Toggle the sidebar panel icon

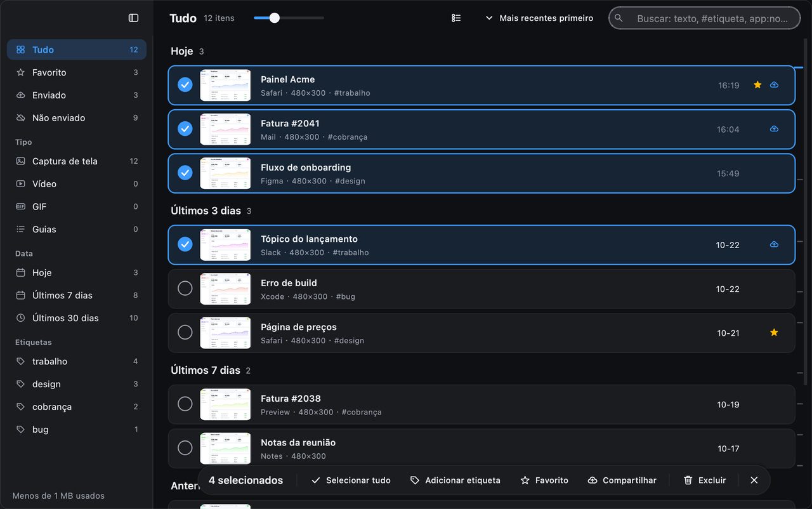133,18
